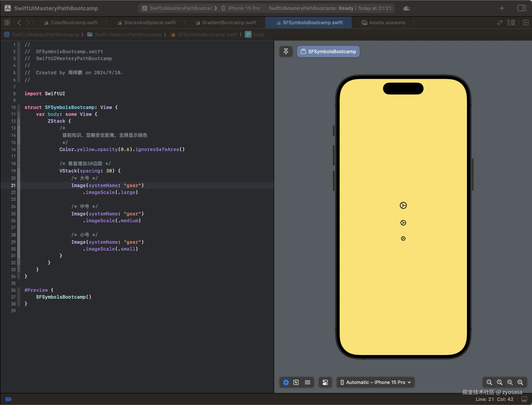
Task: Open the preview Variants grid
Action: 307,382
